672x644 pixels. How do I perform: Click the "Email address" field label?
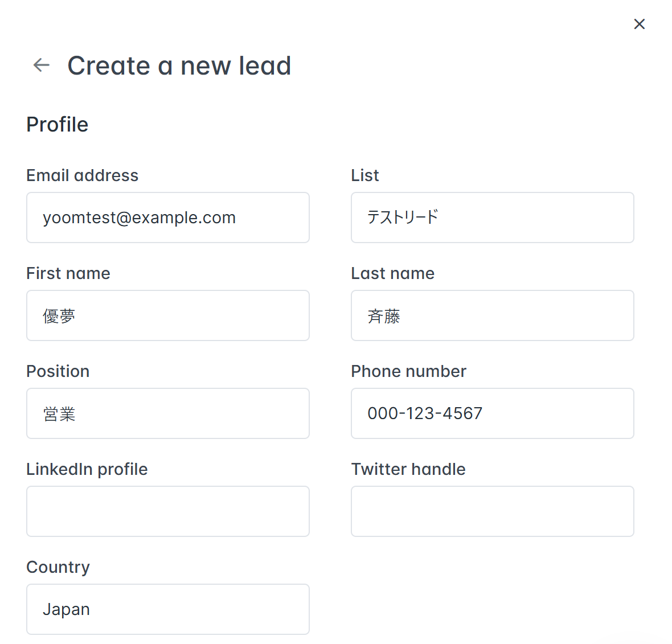point(82,175)
